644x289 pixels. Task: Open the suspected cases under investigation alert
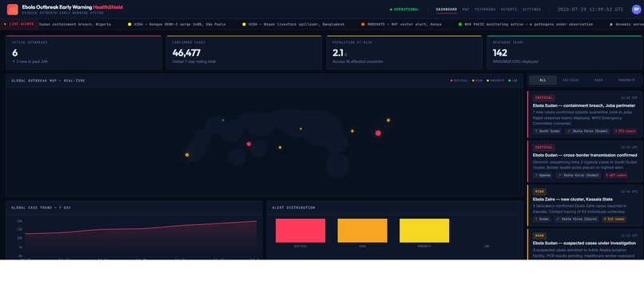pyautogui.click(x=584, y=243)
